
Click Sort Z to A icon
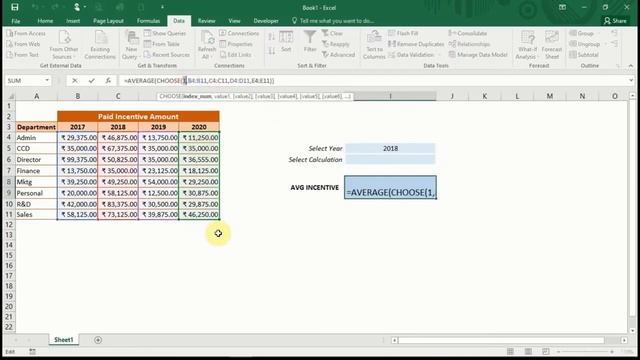(x=271, y=51)
